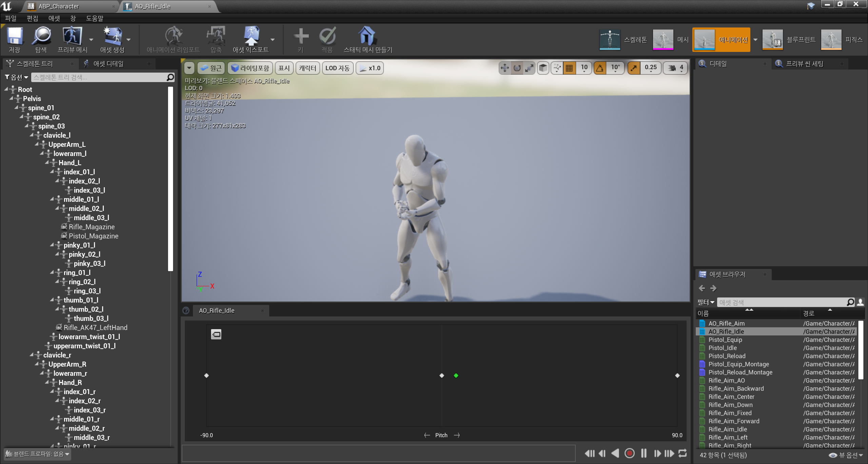Select the translate gizmo tool in viewport
868x464 pixels.
pos(505,68)
